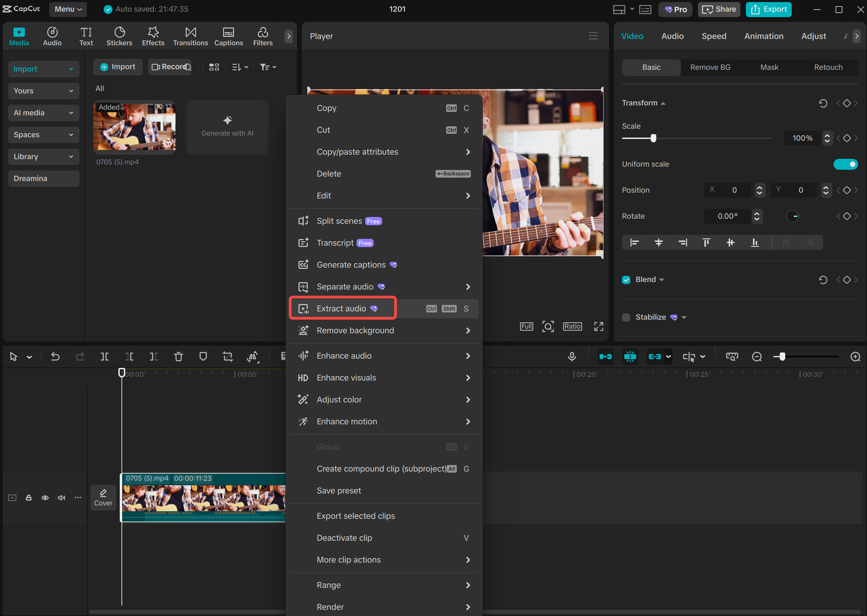The width and height of the screenshot is (867, 616).
Task: Click the undo icon in the timeline toolbar
Action: 55,357
